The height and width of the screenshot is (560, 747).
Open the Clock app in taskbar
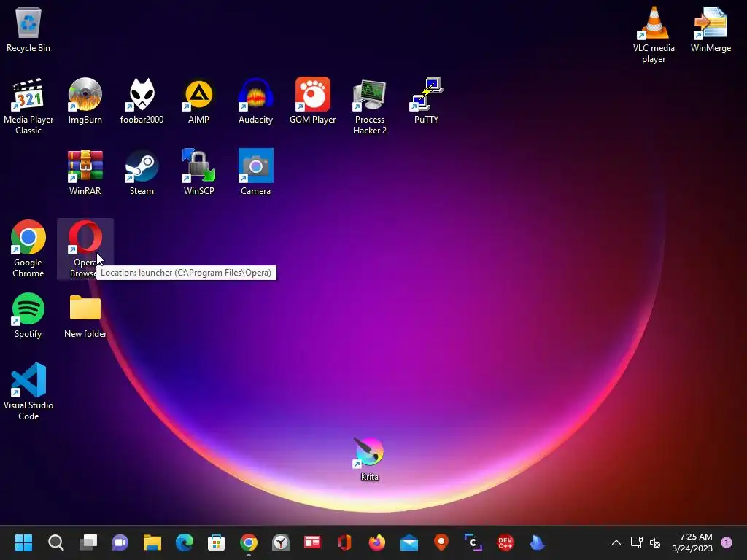[281, 542]
